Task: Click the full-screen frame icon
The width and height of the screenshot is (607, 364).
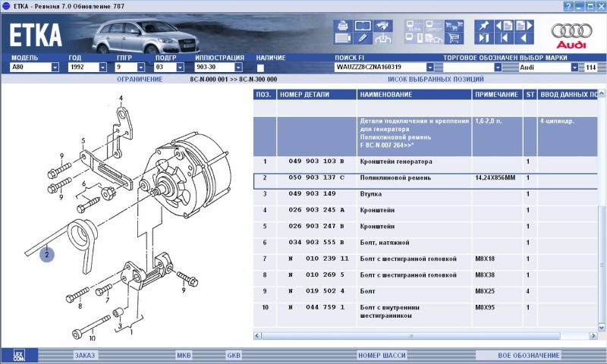Action: 363,26
